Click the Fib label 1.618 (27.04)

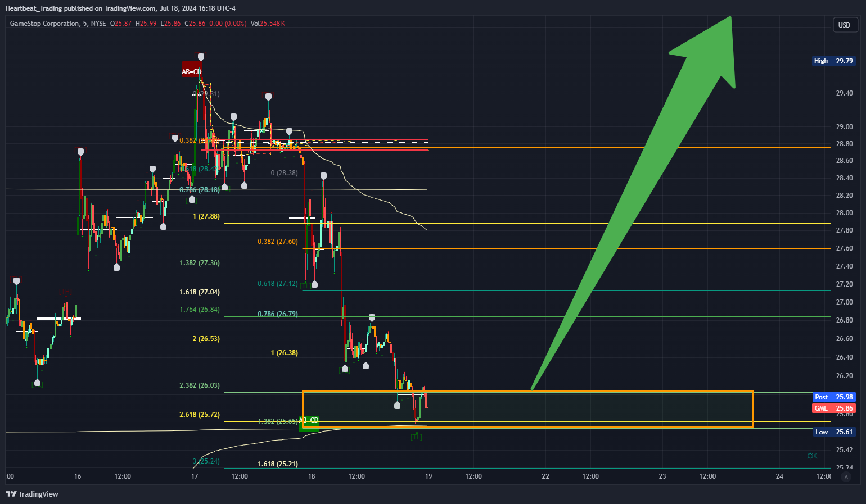(x=200, y=292)
